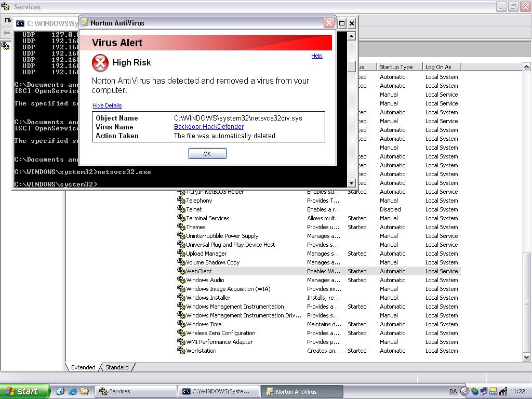
Task: Click the gear icon beside Themes service
Action: click(181, 227)
